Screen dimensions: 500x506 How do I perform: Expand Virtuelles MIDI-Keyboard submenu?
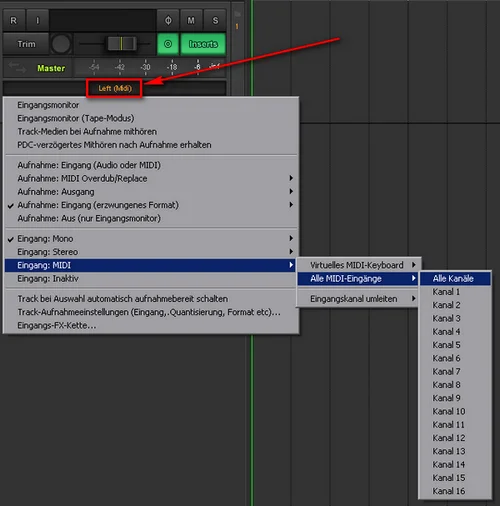point(358,265)
